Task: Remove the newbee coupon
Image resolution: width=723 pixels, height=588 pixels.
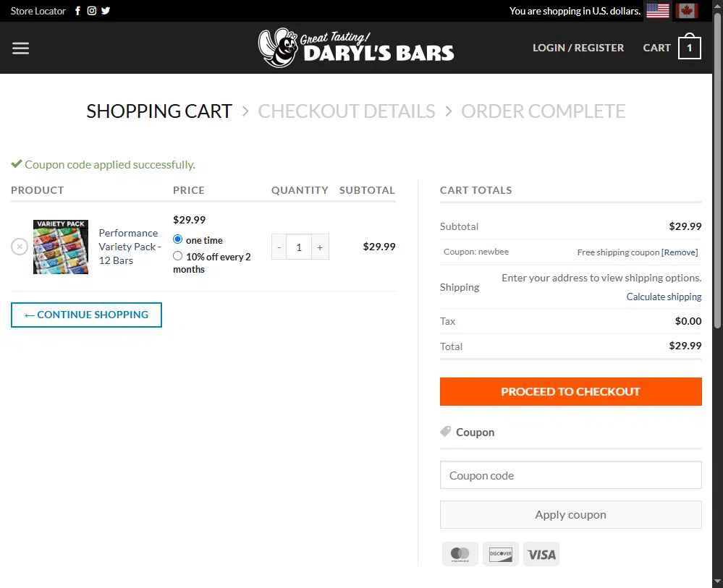Action: click(x=679, y=252)
